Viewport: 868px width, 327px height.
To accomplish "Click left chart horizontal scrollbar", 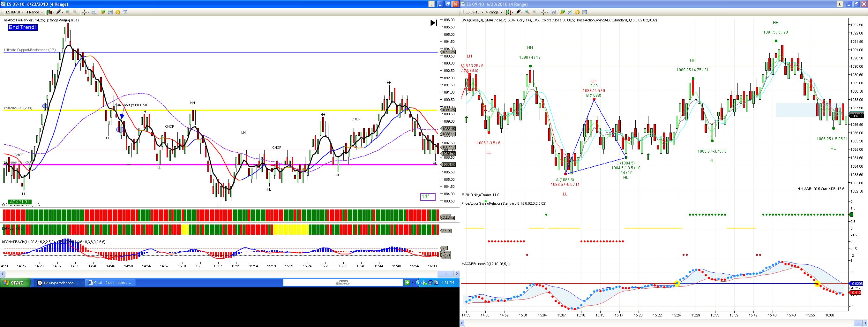I will pyautogui.click(x=220, y=274).
